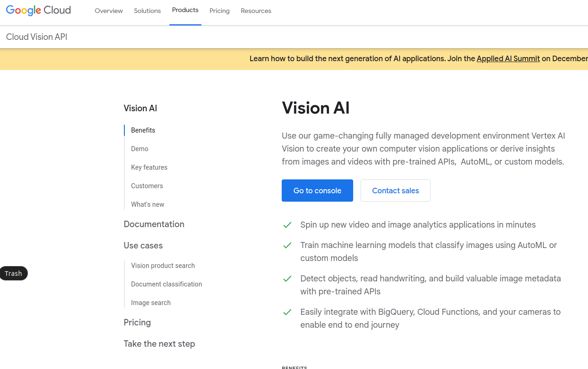The image size is (588, 369).
Task: Open the Overview menu item
Action: pyautogui.click(x=109, y=11)
